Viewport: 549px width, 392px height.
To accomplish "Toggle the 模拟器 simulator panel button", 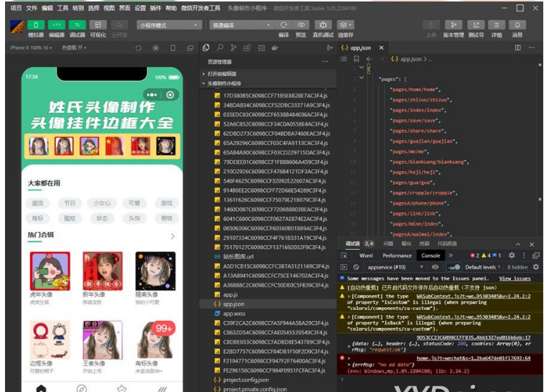I will tap(36, 24).
